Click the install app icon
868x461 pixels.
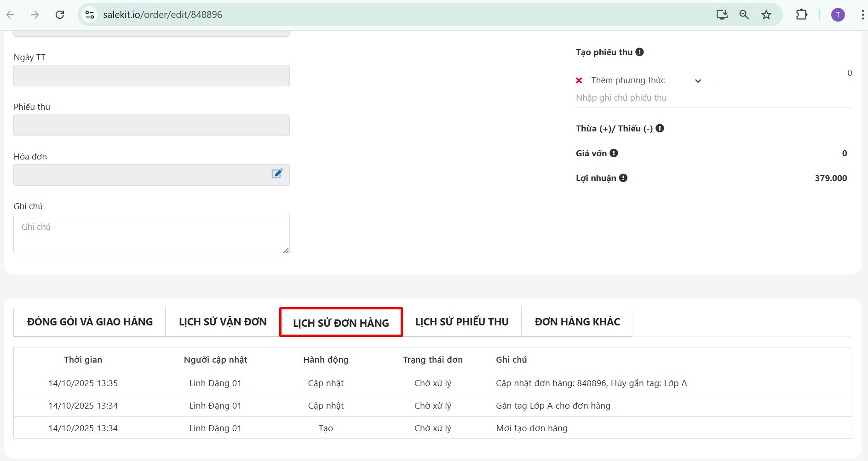[x=722, y=15]
